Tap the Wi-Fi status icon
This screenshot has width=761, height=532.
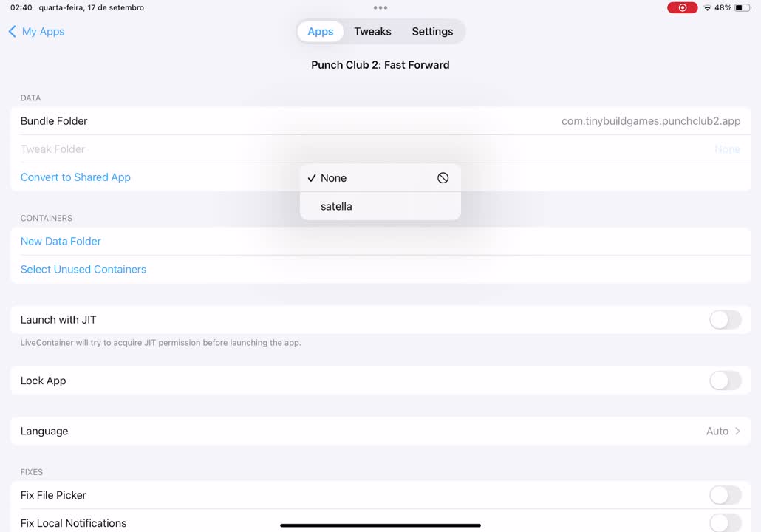[x=707, y=8]
